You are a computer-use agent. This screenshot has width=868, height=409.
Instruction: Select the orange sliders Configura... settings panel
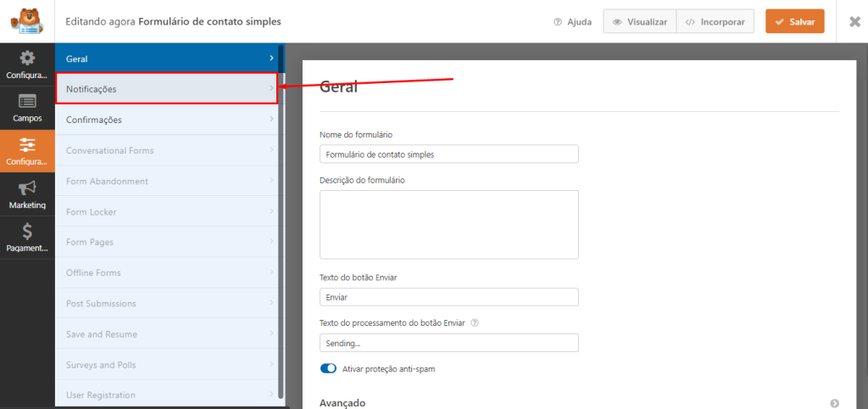pyautogui.click(x=27, y=151)
